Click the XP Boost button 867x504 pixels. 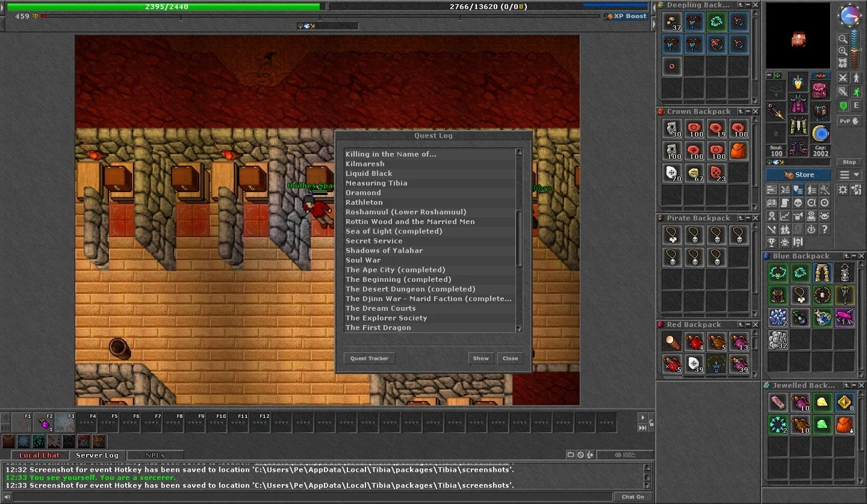[x=625, y=16]
